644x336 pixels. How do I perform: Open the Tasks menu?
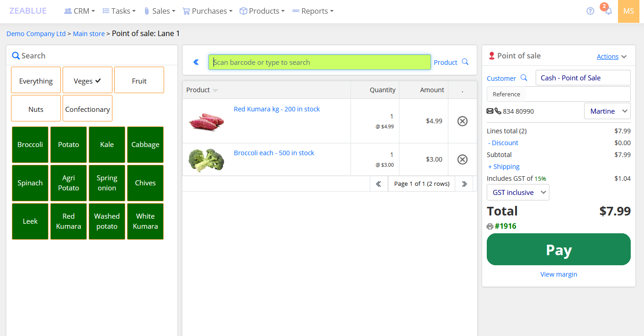click(x=119, y=11)
